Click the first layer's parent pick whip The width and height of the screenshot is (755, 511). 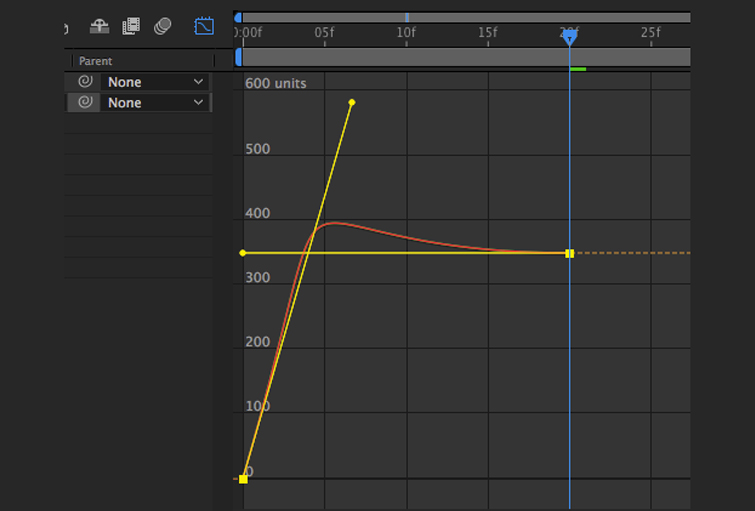[x=85, y=82]
